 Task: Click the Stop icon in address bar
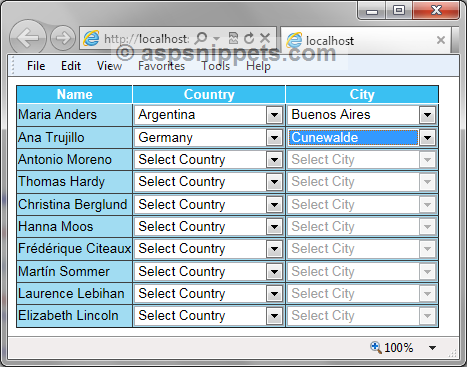tap(265, 38)
